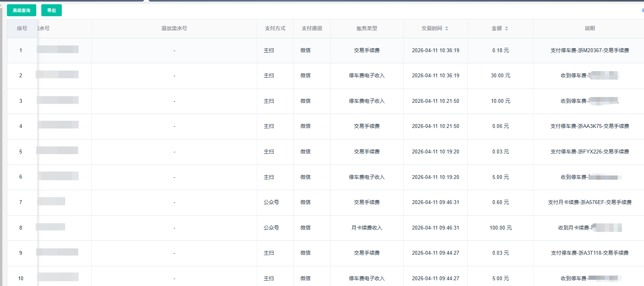Click description 支付月卡续费-浙A576EF-交易手续费
Viewport: 644px width, 286px height.
click(590, 202)
